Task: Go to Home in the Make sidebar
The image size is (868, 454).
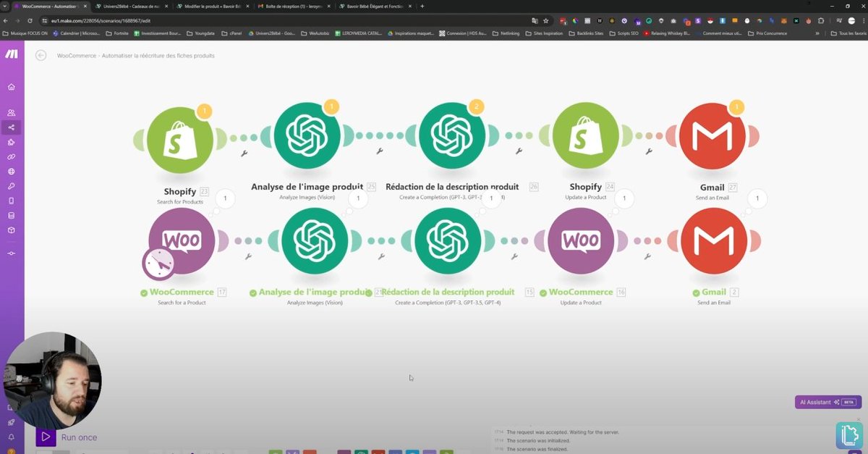Action: 11,87
